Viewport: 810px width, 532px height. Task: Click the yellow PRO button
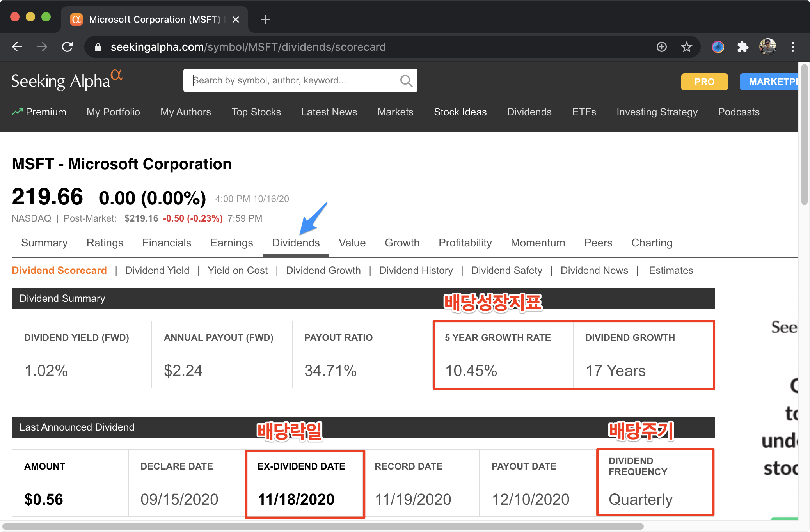(704, 82)
